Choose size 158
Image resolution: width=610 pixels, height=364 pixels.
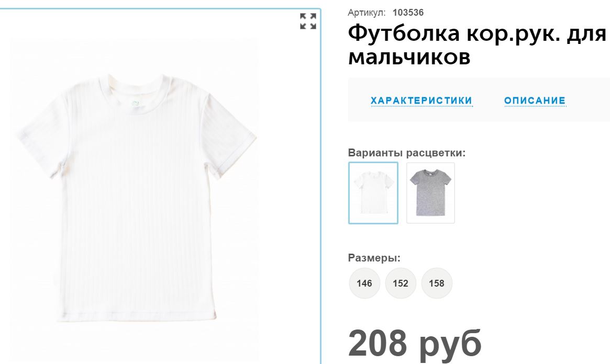pos(437,283)
